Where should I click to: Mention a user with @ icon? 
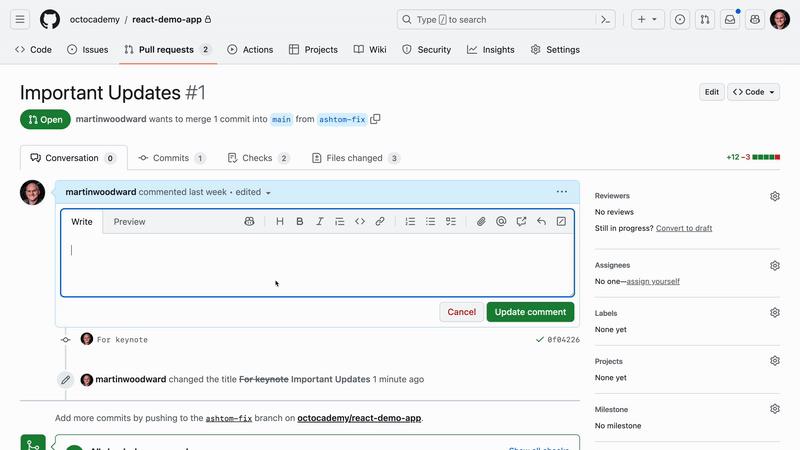501,221
